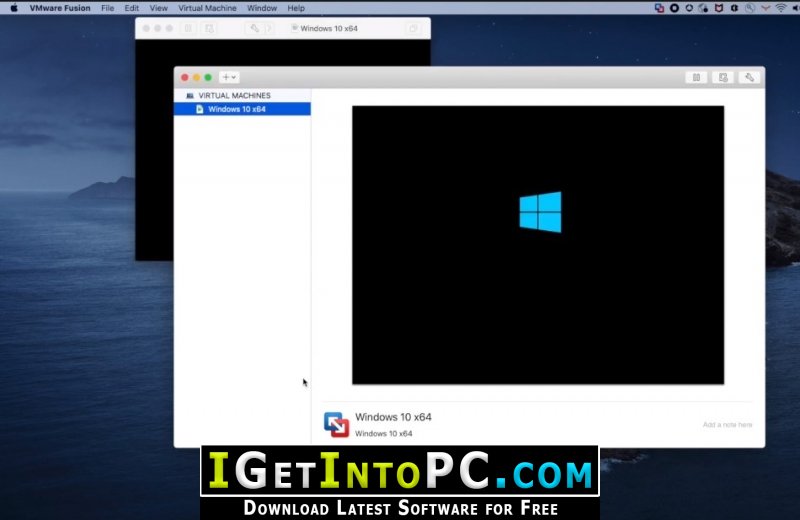The height and width of the screenshot is (520, 800).
Task: Open the Edit menu
Action: click(131, 8)
